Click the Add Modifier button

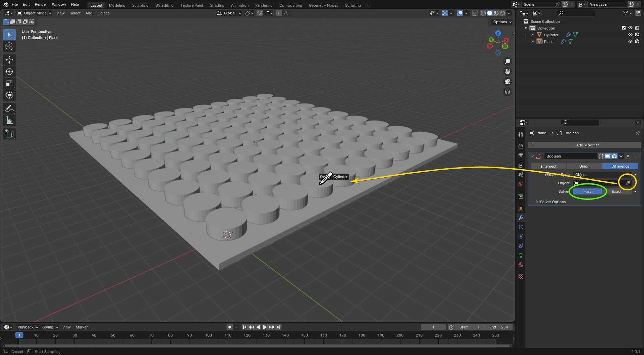[x=588, y=145]
